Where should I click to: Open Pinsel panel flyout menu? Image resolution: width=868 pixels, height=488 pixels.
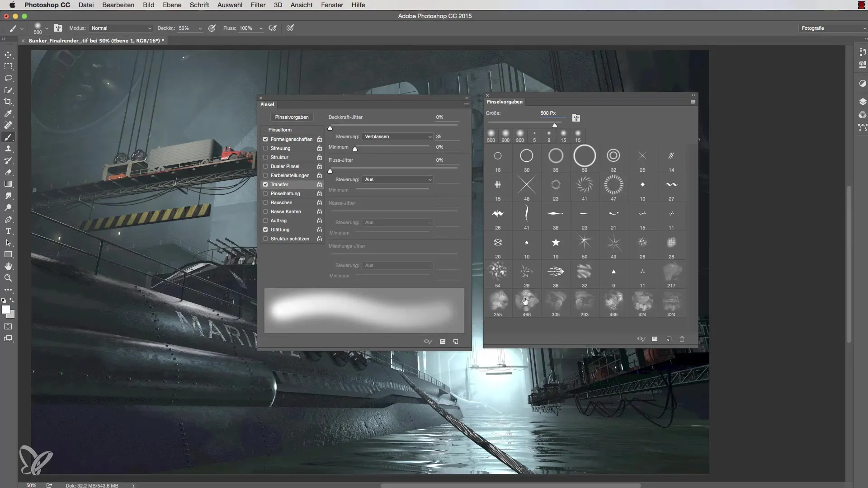pyautogui.click(x=467, y=104)
